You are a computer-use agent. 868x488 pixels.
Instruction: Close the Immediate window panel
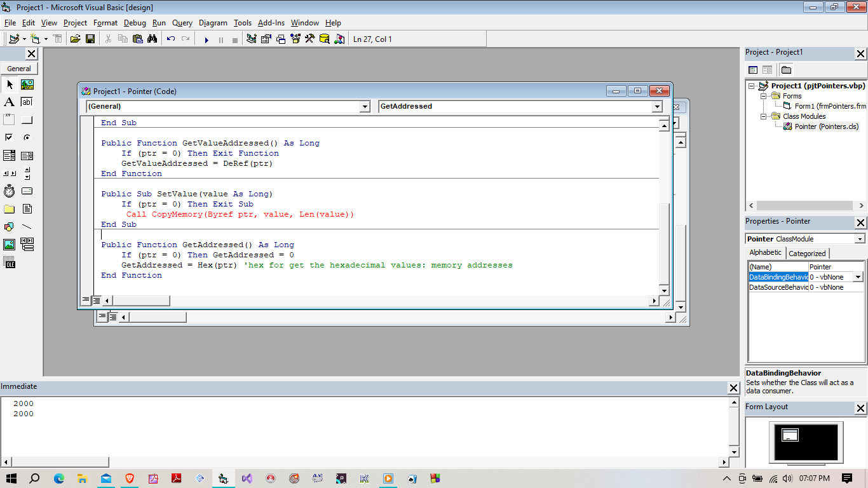[734, 388]
